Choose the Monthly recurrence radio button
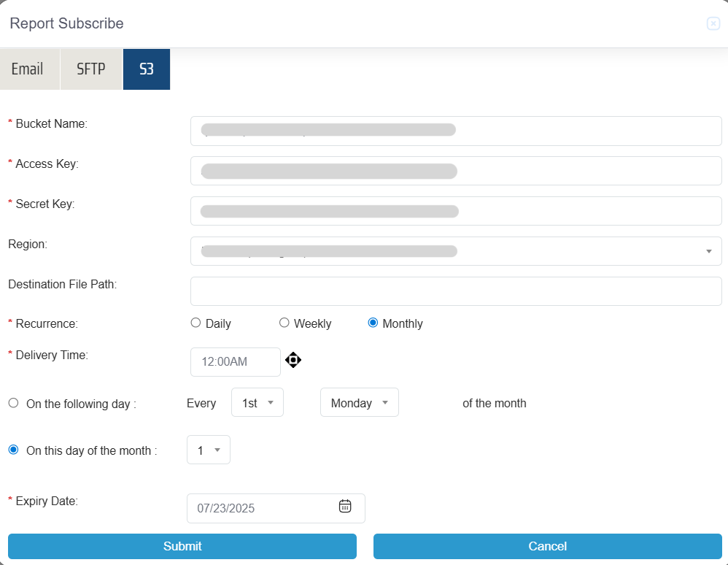 [x=373, y=323]
